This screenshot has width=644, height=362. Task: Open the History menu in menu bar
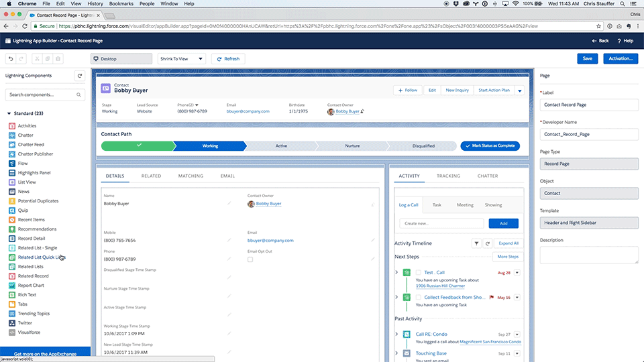tap(95, 4)
